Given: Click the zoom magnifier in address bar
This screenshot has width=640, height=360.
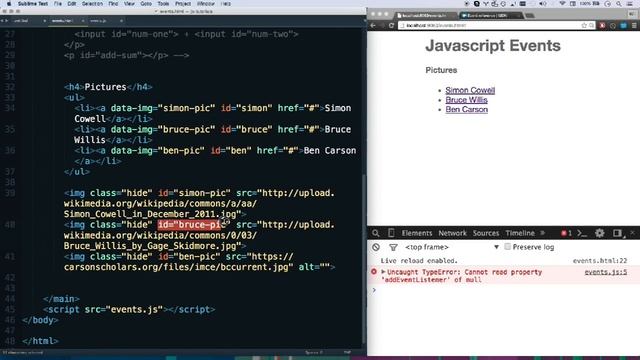Looking at the screenshot, I should point(591,25).
